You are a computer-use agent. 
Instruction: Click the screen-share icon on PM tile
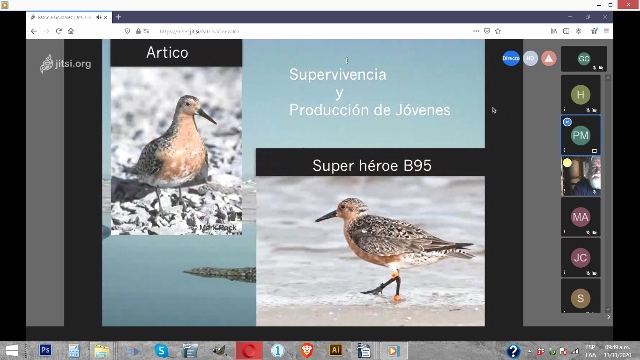[594, 151]
